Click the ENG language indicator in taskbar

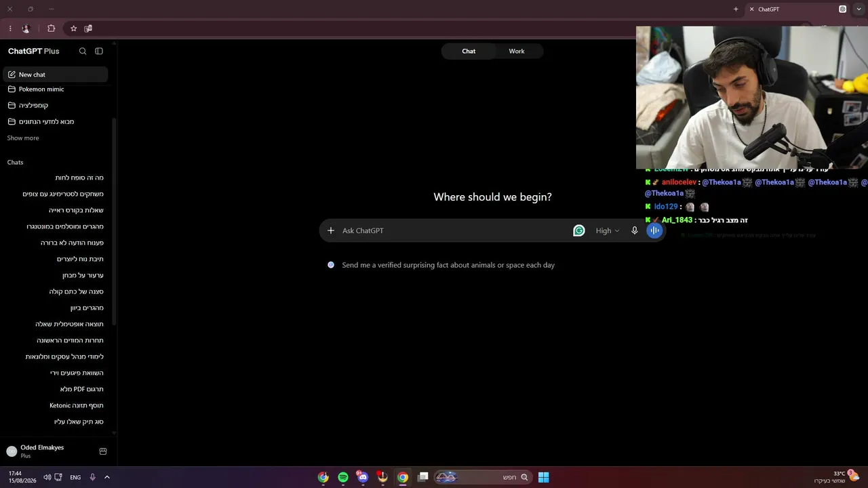[75, 477]
